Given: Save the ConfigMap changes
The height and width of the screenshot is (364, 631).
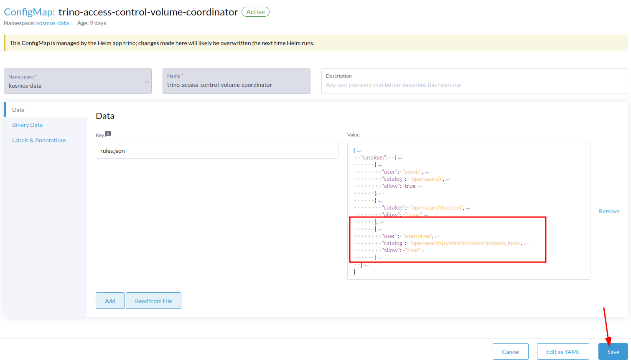Looking at the screenshot, I should (613, 351).
